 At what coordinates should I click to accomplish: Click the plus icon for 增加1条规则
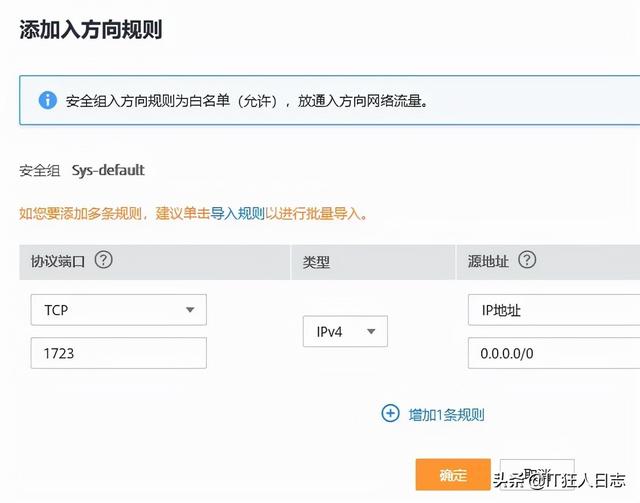(390, 413)
